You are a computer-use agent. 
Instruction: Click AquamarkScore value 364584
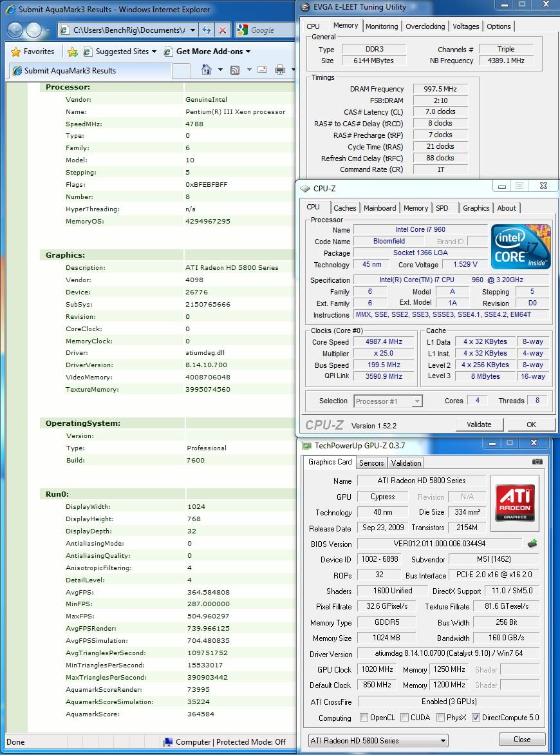coord(201,714)
